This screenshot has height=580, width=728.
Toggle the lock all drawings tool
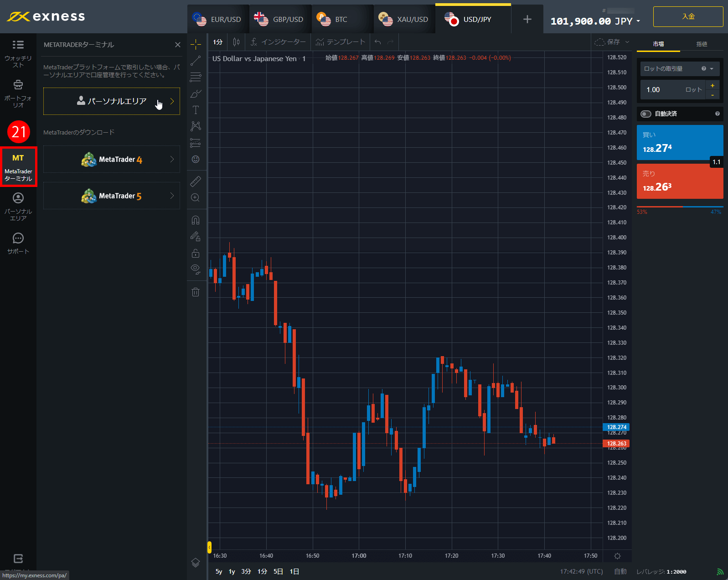(x=196, y=253)
